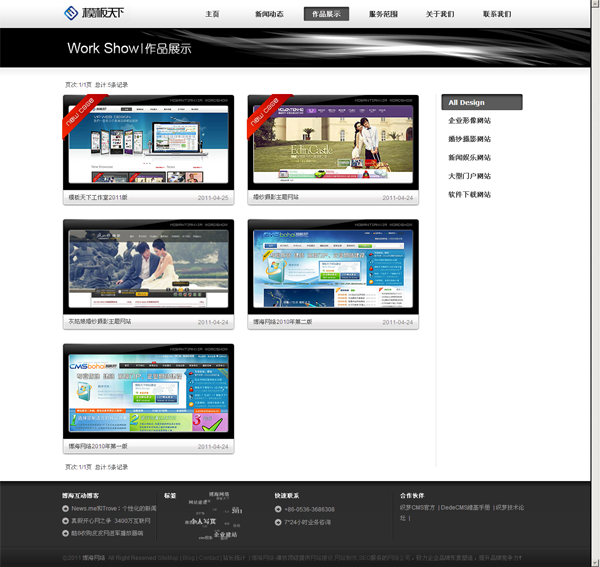Select the All Design category button

pyautogui.click(x=482, y=102)
